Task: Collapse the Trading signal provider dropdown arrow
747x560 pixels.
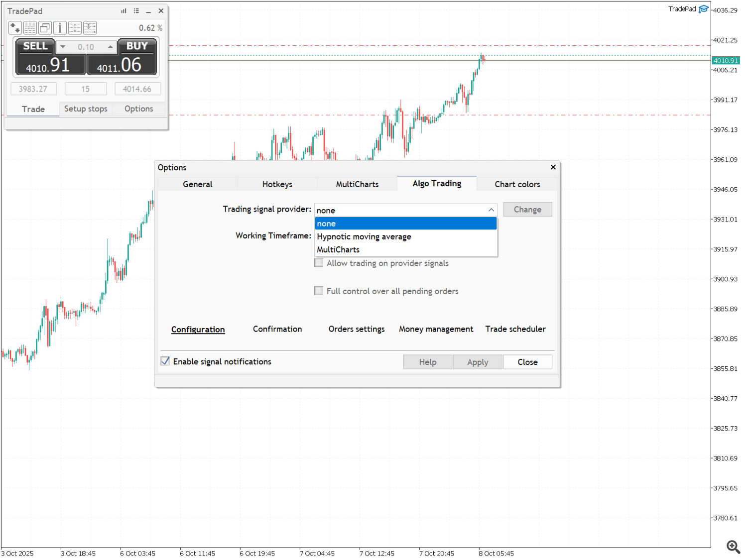Action: [x=491, y=210]
